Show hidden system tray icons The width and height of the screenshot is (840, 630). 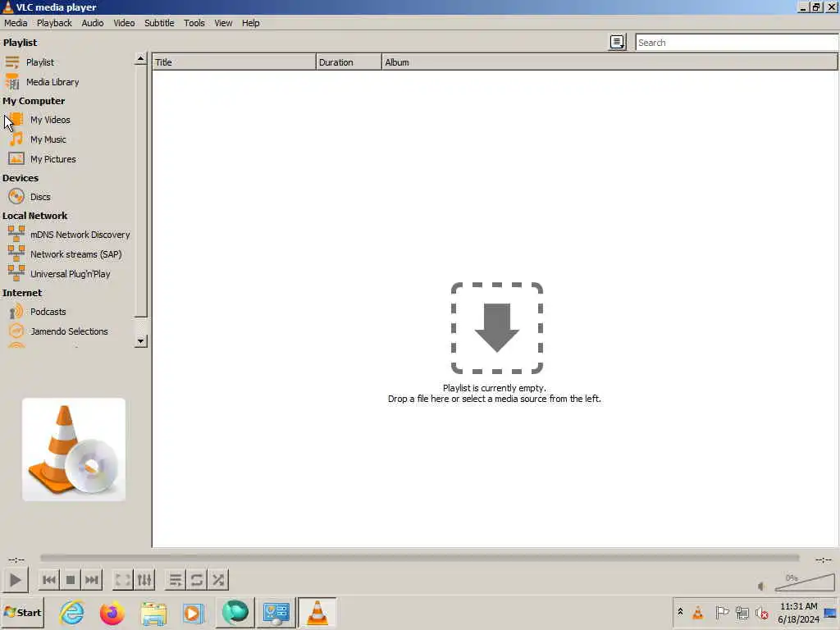[680, 612]
